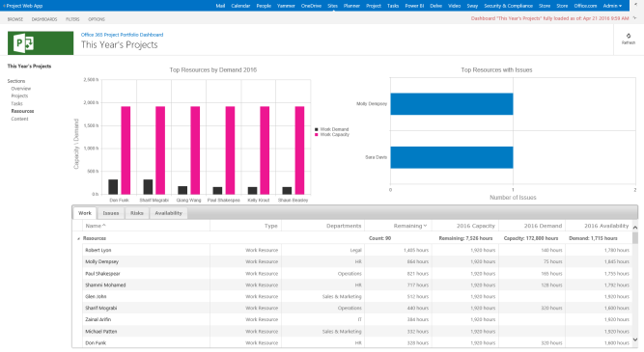Click Molly Dempsey's blue issues bar
This screenshot has width=644, height=352.
pos(451,104)
